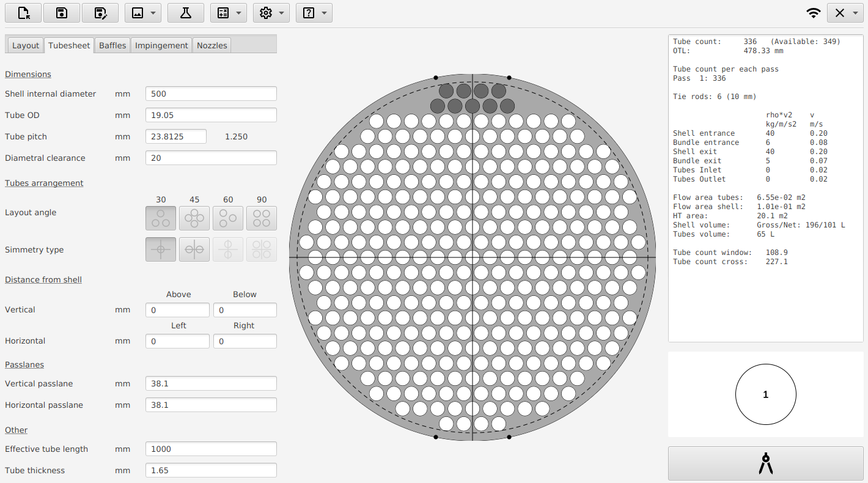The width and height of the screenshot is (868, 483).
Task: Click the 'Tie rods: 6 (10 mm)' text
Action: (715, 97)
